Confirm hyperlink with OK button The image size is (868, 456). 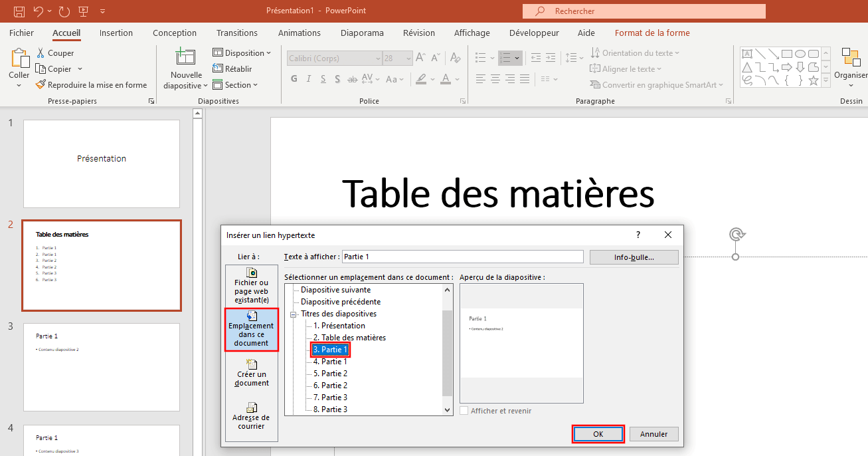(598, 434)
